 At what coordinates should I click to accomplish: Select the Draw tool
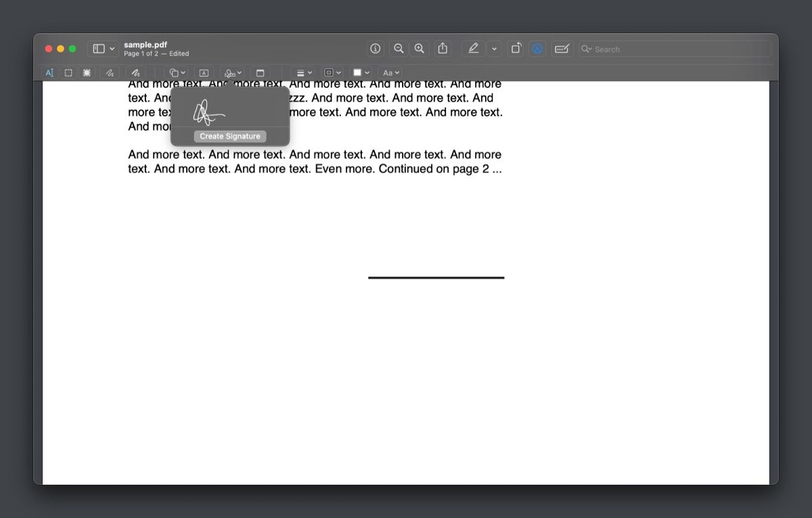pyautogui.click(x=135, y=72)
